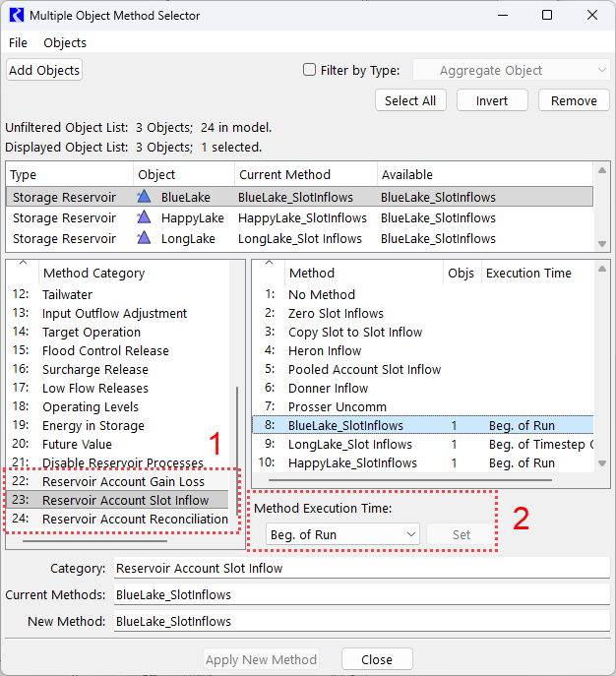
Task: Click the RiverWare app icon in title bar
Action: (16, 15)
